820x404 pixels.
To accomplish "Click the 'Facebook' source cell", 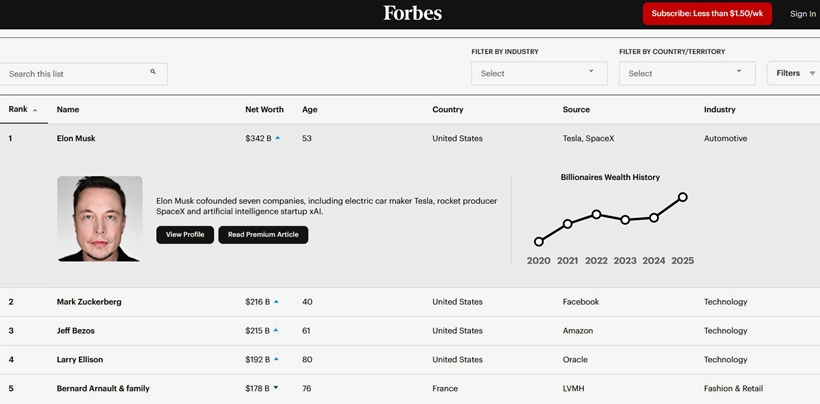I will click(x=581, y=302).
